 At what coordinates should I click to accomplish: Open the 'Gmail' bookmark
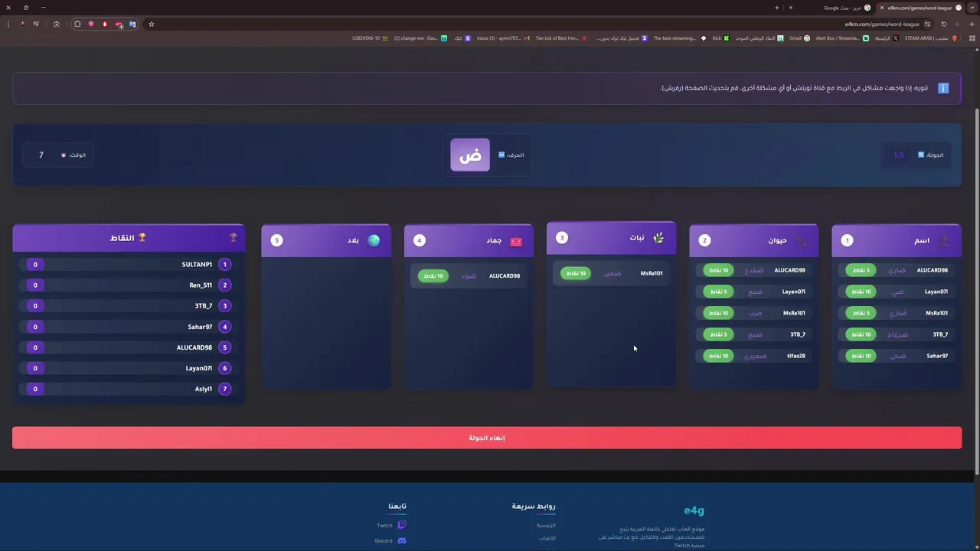point(799,38)
